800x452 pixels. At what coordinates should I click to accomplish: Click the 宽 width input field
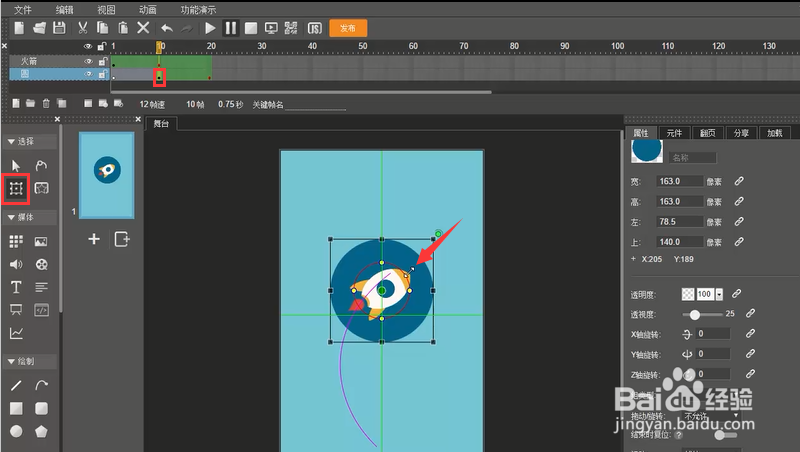680,181
